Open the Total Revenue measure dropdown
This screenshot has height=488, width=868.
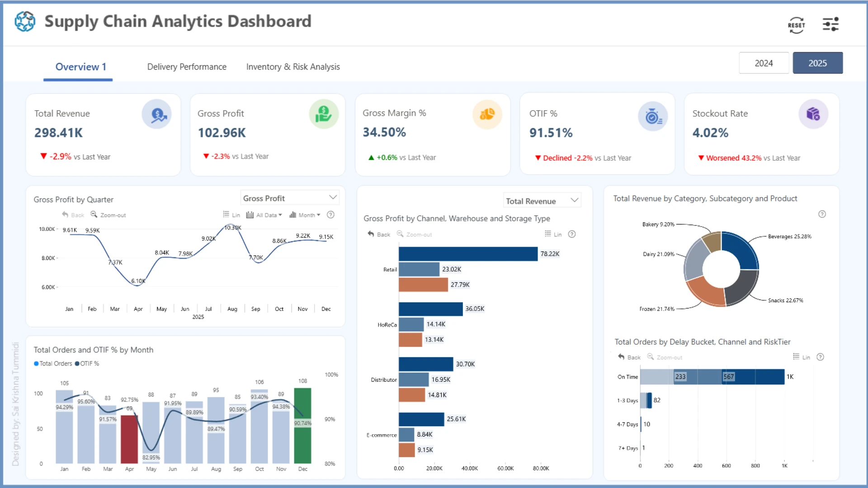542,201
